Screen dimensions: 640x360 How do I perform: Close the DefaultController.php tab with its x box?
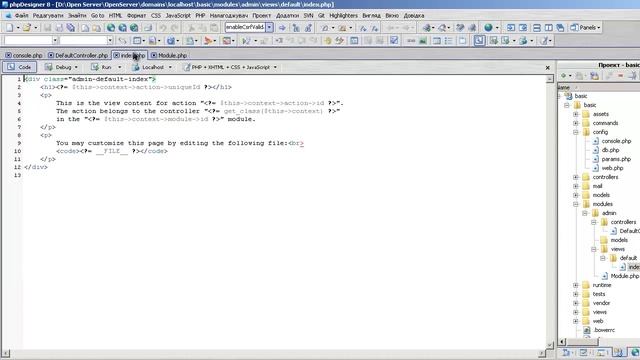51,55
